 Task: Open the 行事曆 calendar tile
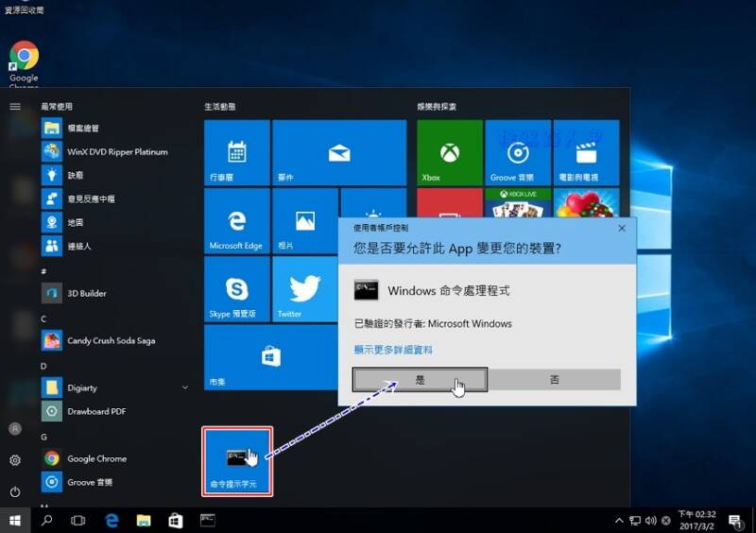[237, 152]
